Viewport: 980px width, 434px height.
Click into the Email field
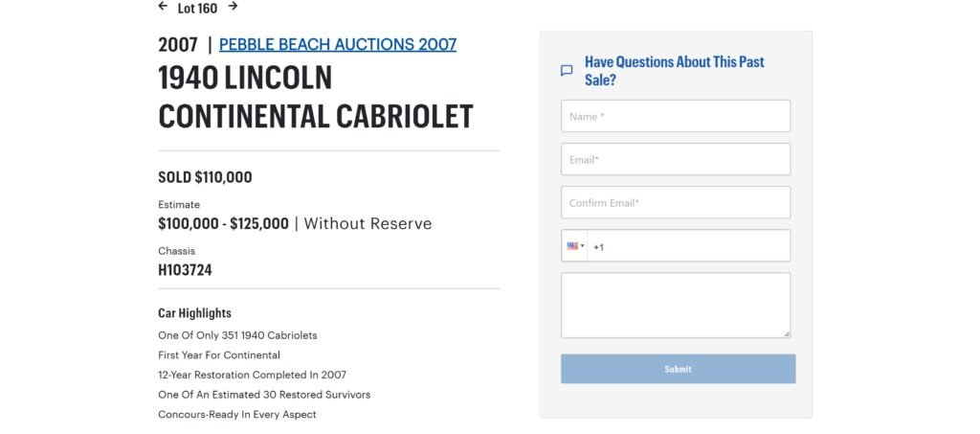click(x=676, y=160)
